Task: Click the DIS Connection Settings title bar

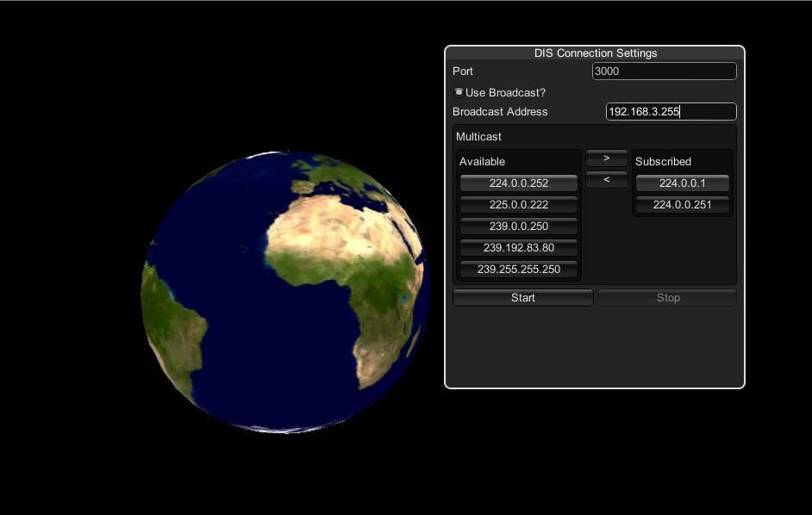Action: point(595,53)
